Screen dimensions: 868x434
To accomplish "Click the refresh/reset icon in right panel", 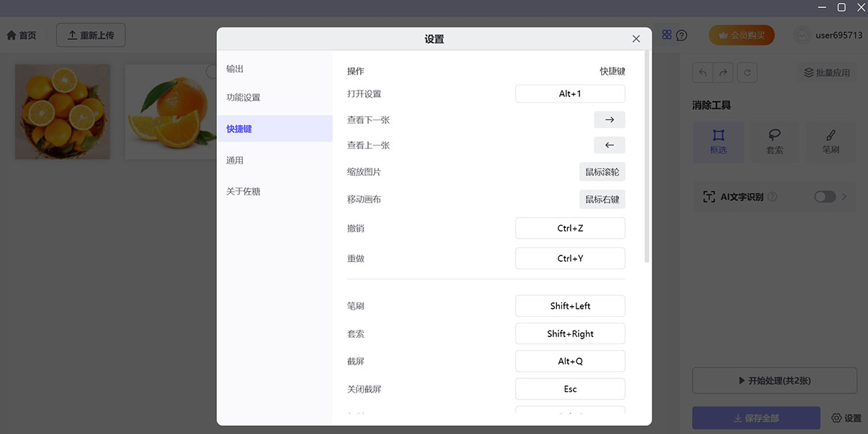I will pyautogui.click(x=747, y=72).
